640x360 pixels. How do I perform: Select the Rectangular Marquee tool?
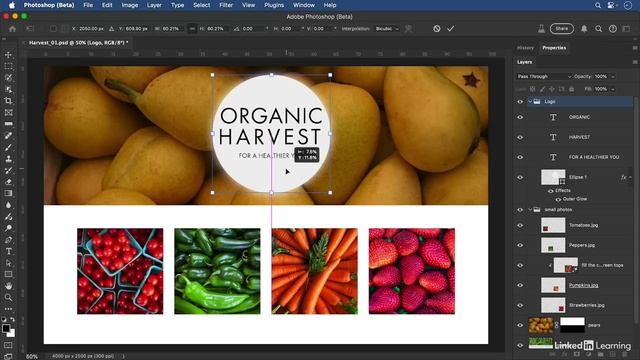(8, 66)
